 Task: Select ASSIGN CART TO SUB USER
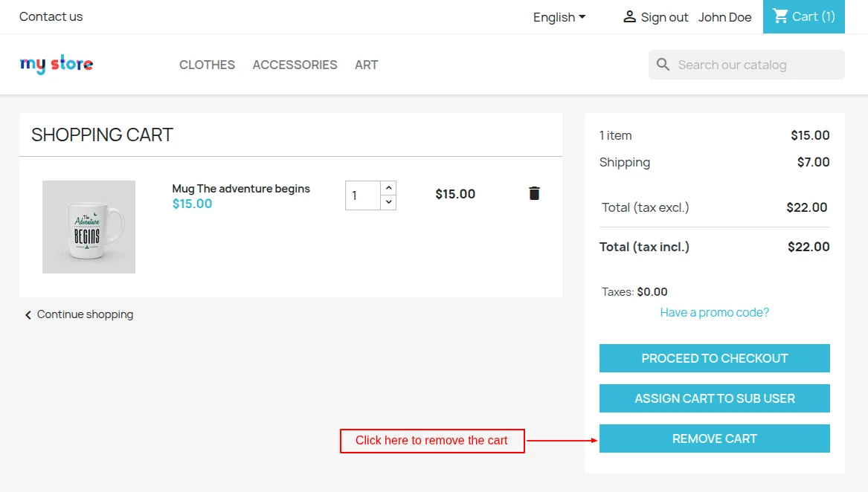click(x=714, y=398)
